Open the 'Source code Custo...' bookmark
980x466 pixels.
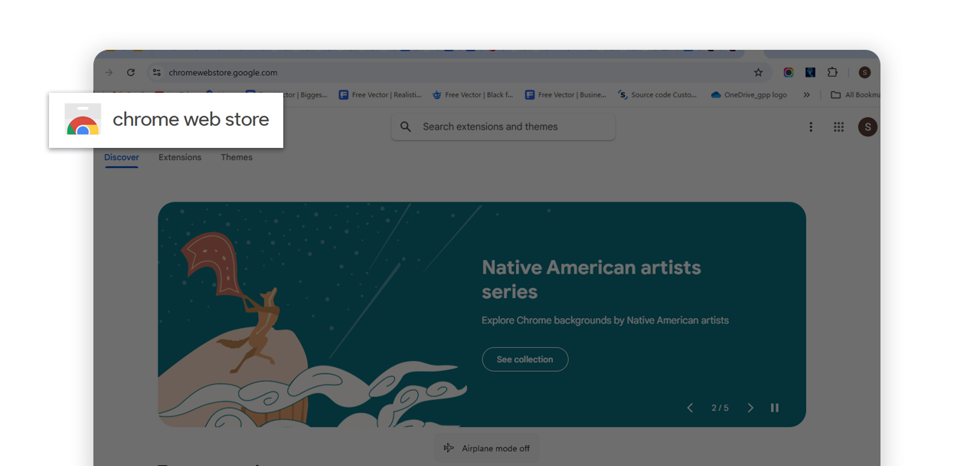click(658, 95)
